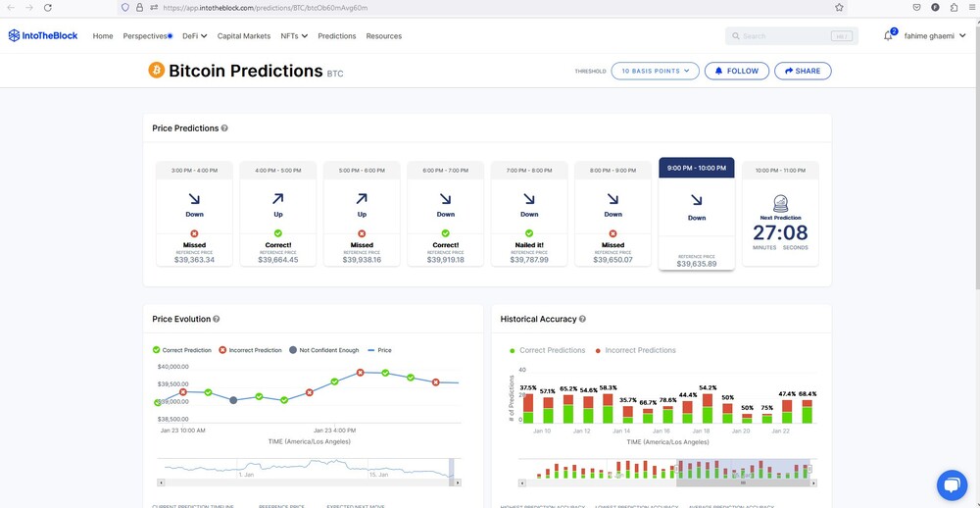This screenshot has width=980, height=508.
Task: Open the Home menu item
Action: 103,36
